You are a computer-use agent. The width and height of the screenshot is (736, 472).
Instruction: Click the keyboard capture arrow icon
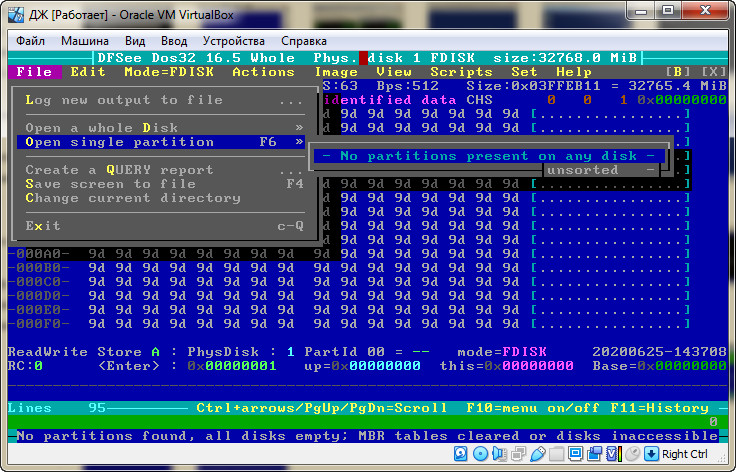click(650, 455)
